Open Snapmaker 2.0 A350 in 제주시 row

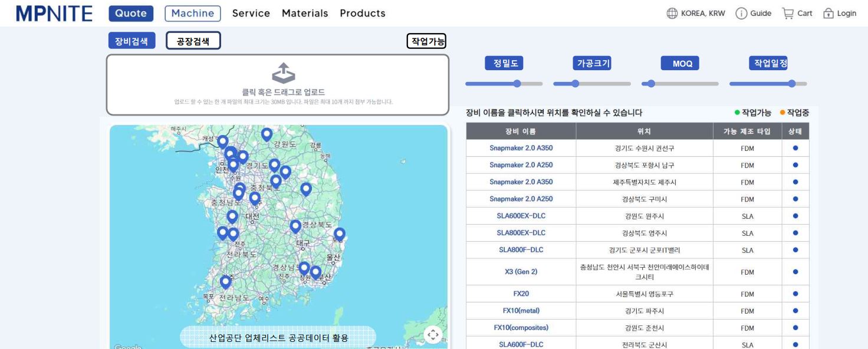[521, 182]
